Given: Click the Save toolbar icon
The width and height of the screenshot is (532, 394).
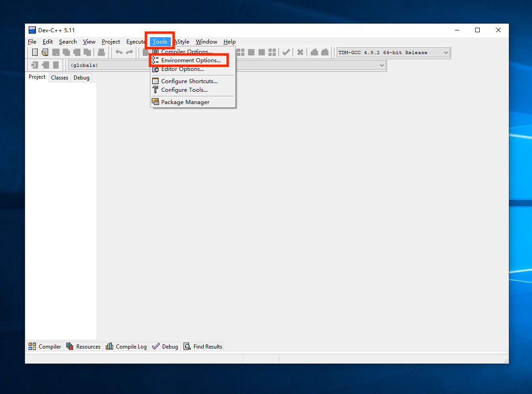Looking at the screenshot, I should tap(55, 52).
